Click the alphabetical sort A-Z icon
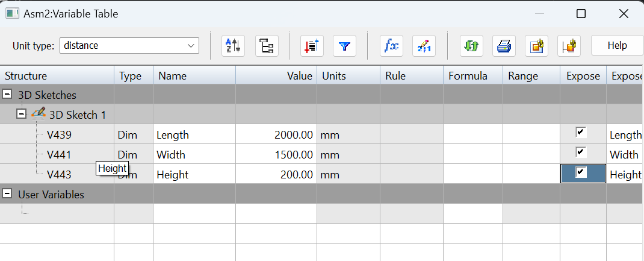The image size is (644, 261). [233, 46]
